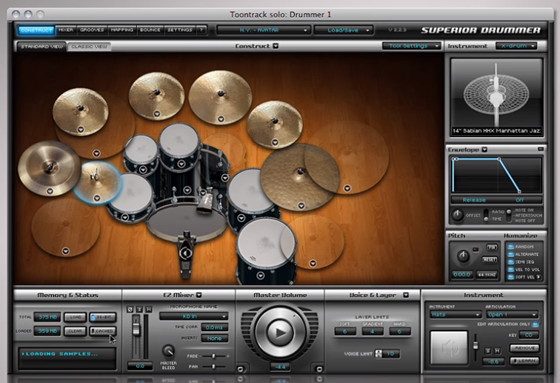Toggle the Soft Vel humanize option
Viewport: 560px width, 383px height.
coord(511,277)
